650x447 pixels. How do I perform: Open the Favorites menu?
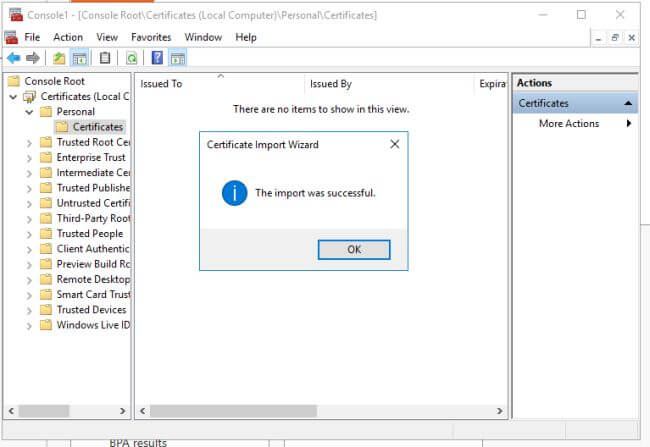[151, 37]
